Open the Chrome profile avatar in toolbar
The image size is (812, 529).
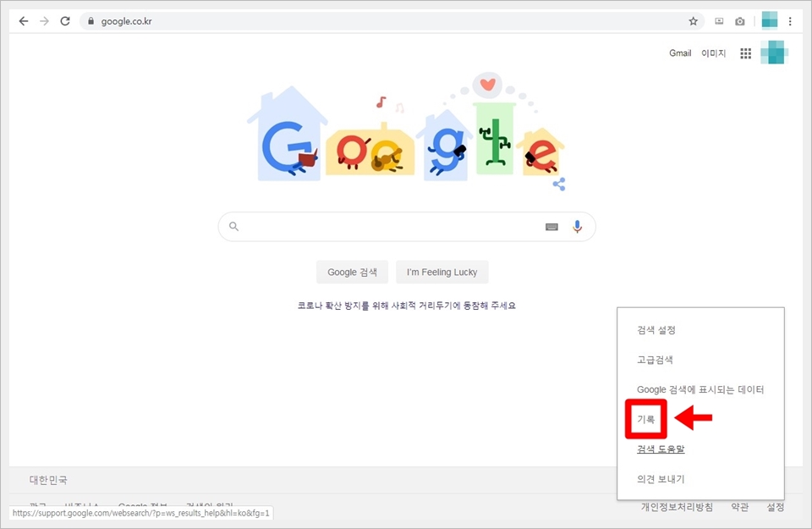770,20
